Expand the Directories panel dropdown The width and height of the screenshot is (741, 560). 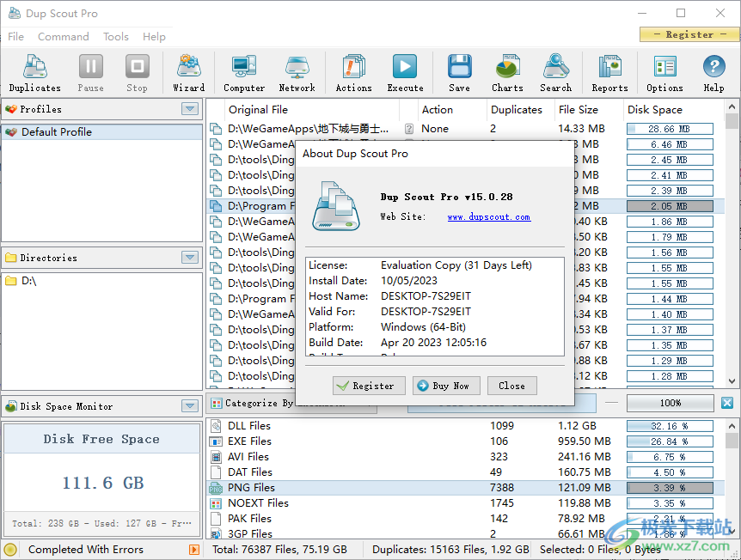[x=190, y=258]
